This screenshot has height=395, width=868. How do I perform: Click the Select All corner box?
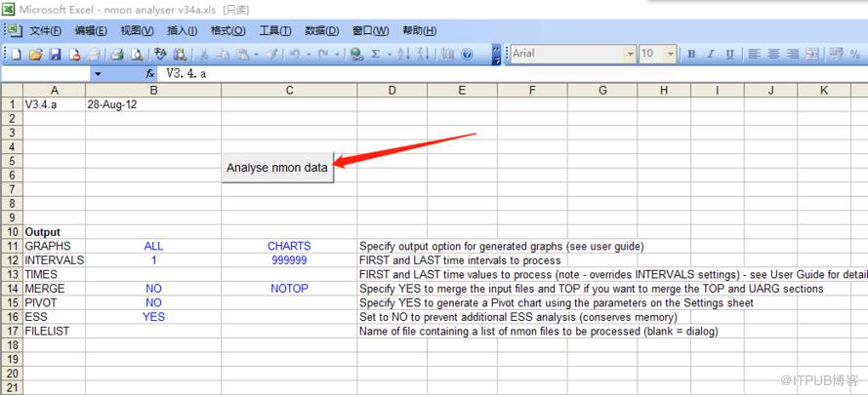pos(11,90)
